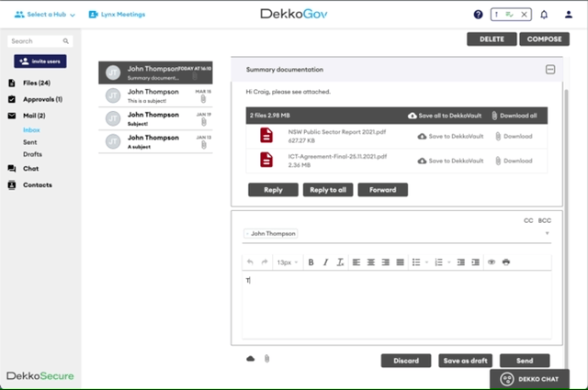Image resolution: width=588 pixels, height=390 pixels.
Task: Justify the text
Action: point(401,262)
